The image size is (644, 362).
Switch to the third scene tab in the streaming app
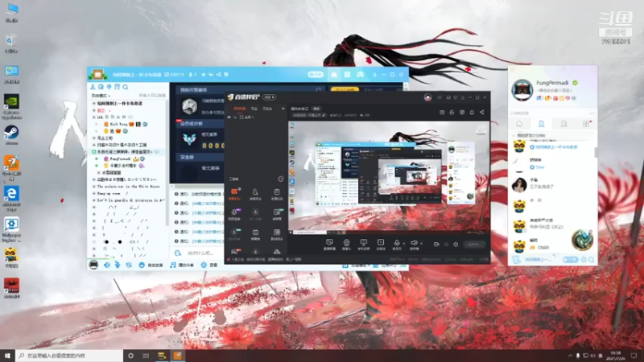tap(267, 109)
